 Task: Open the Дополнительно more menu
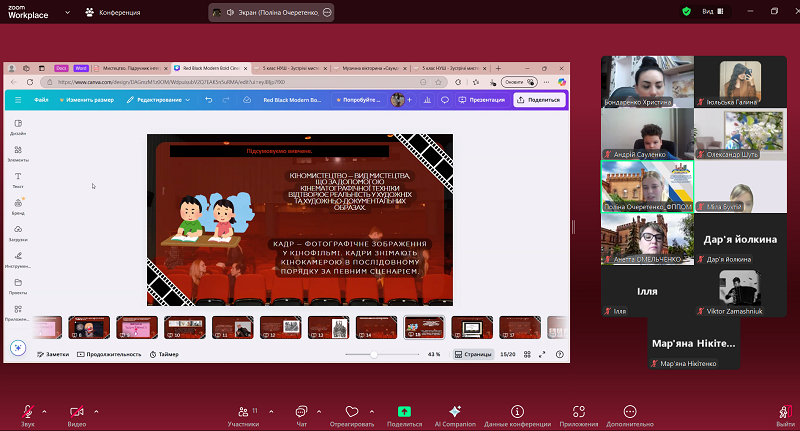[x=630, y=415]
